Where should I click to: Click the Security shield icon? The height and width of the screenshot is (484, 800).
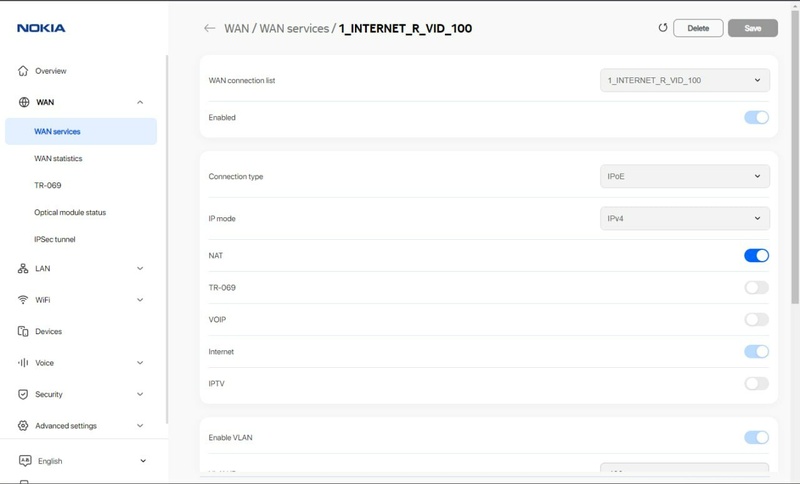pyautogui.click(x=24, y=394)
